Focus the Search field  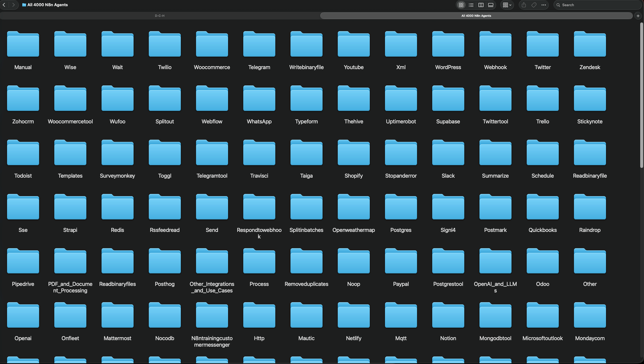coord(597,5)
